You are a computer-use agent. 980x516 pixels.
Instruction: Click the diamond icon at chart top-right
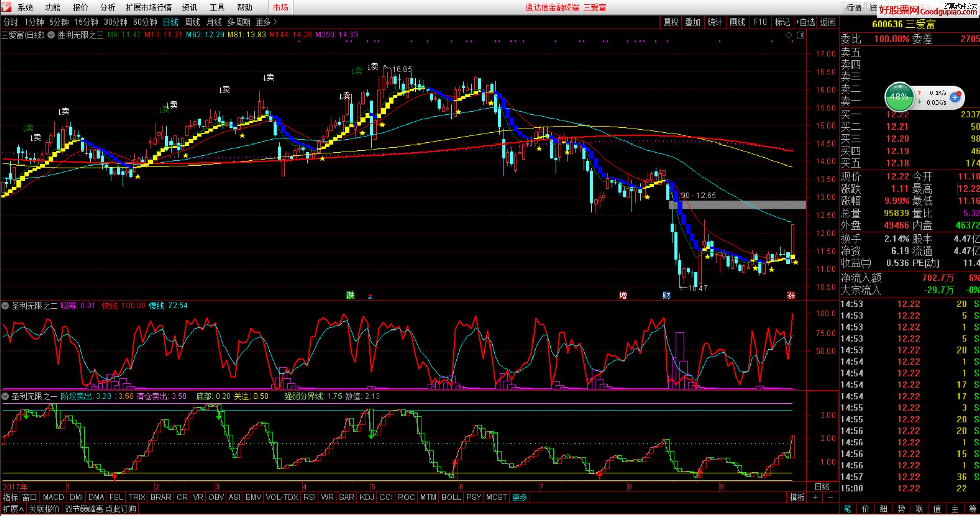pyautogui.click(x=789, y=35)
